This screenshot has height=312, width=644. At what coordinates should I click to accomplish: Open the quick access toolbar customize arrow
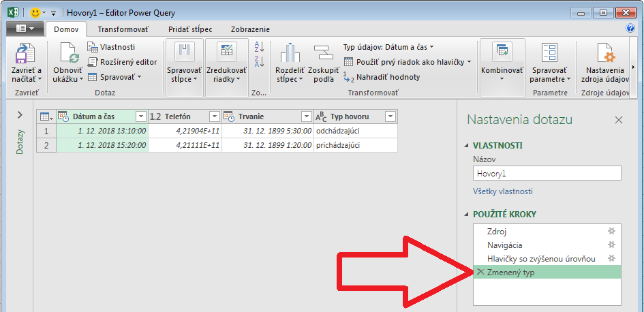[53, 13]
